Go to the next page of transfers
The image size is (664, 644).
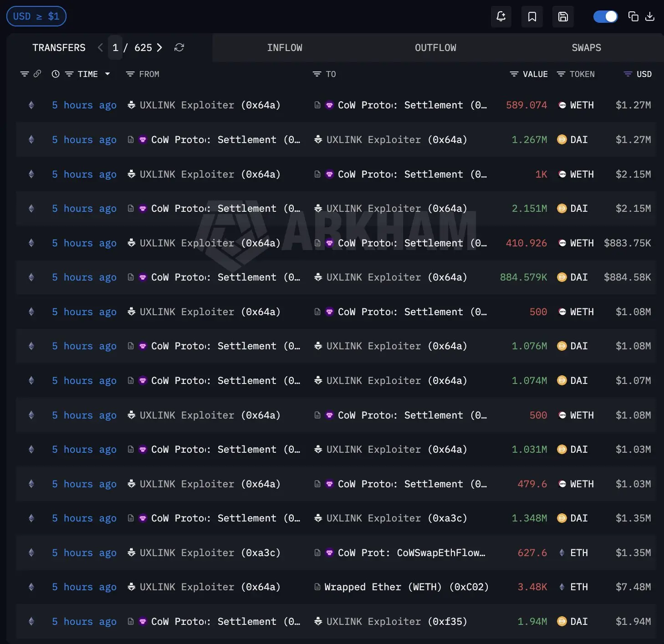(159, 48)
